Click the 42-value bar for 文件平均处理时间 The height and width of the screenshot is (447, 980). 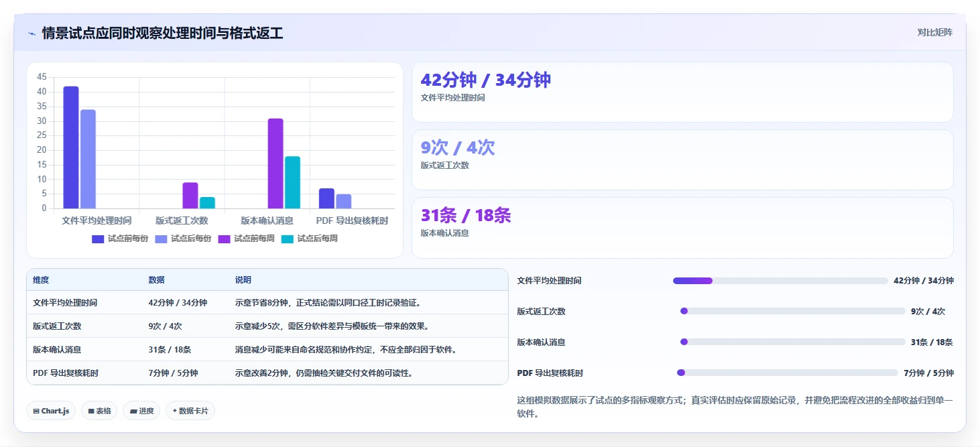(x=71, y=147)
